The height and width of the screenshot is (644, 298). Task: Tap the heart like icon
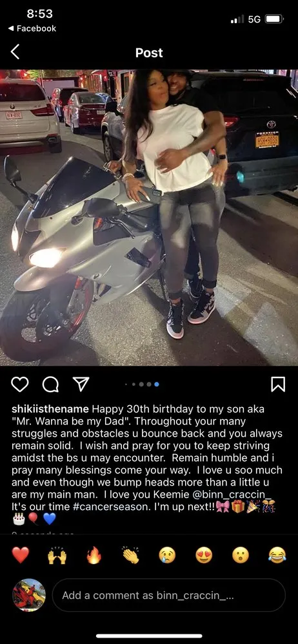[20, 384]
